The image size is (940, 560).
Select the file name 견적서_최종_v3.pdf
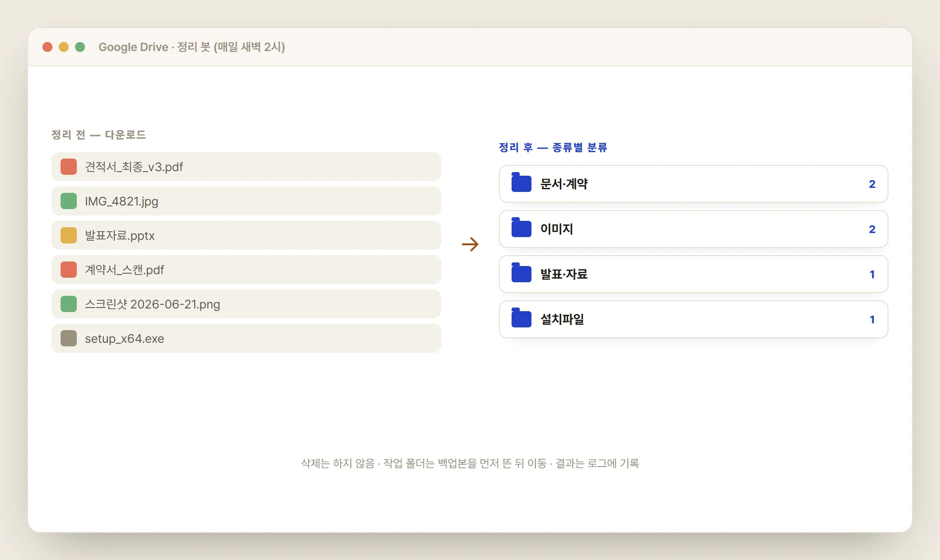(134, 167)
